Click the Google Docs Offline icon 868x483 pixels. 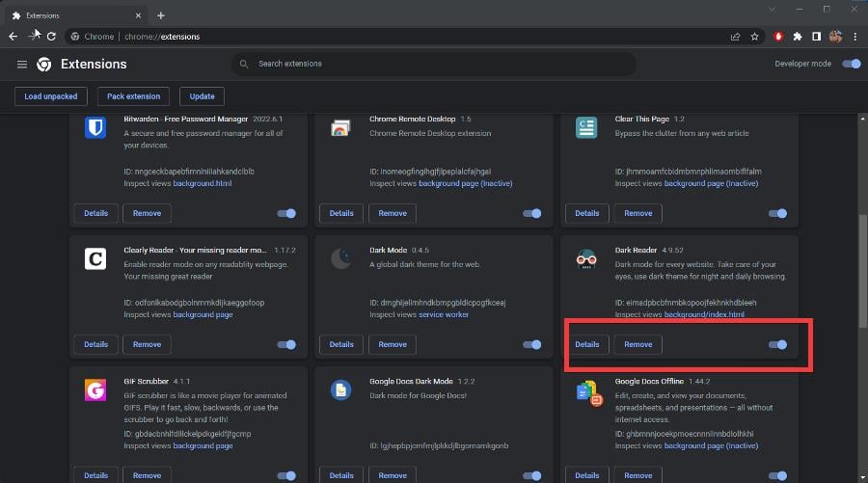coord(588,393)
